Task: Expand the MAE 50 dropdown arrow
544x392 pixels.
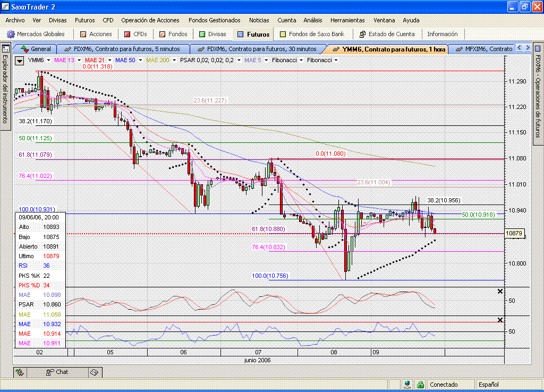Action: [140, 61]
